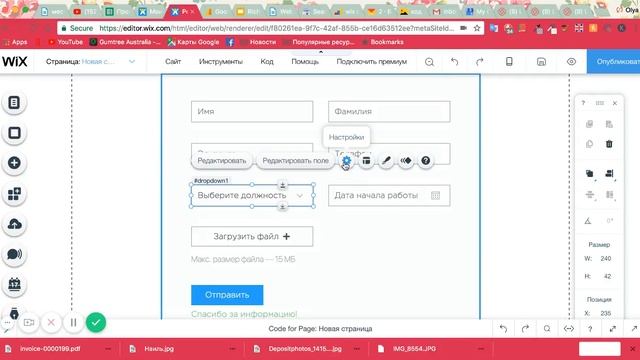This screenshot has height=360, width=640.
Task: Bookmark the page with the star icon
Action: (477, 28)
